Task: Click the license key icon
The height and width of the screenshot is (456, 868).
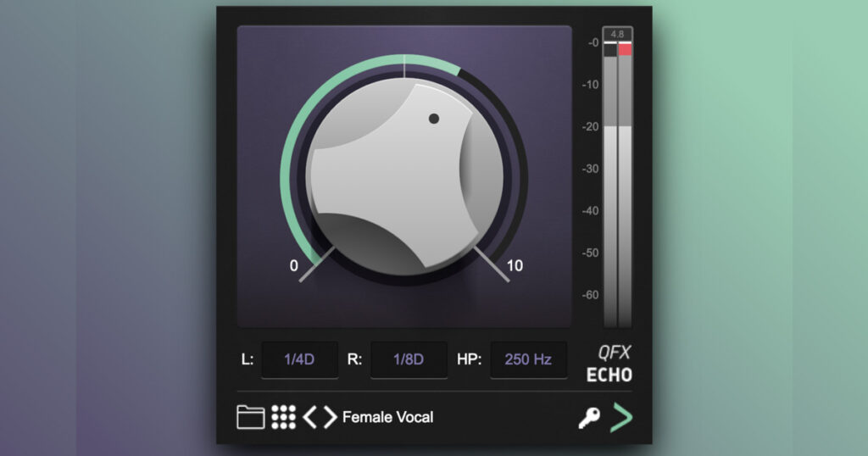Action: click(589, 418)
